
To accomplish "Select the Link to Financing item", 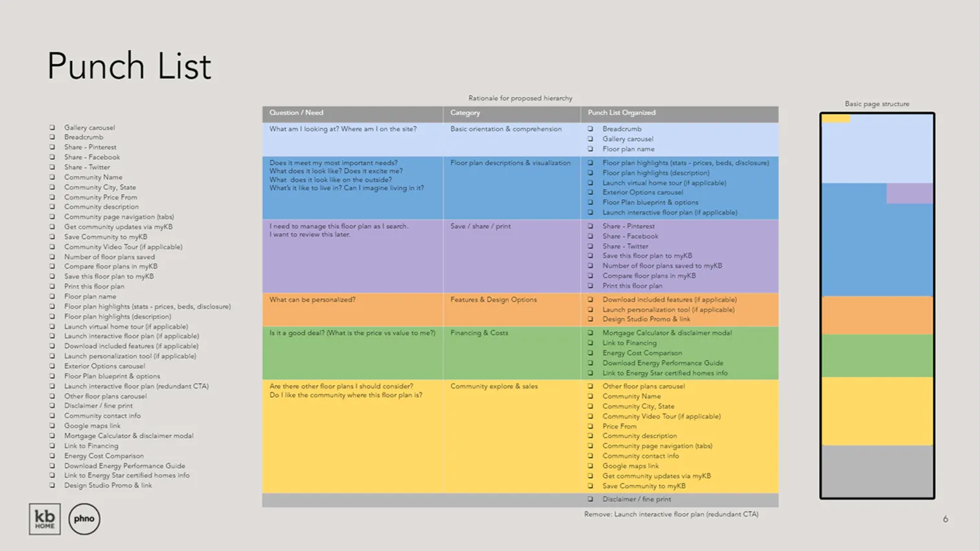I will (x=629, y=342).
